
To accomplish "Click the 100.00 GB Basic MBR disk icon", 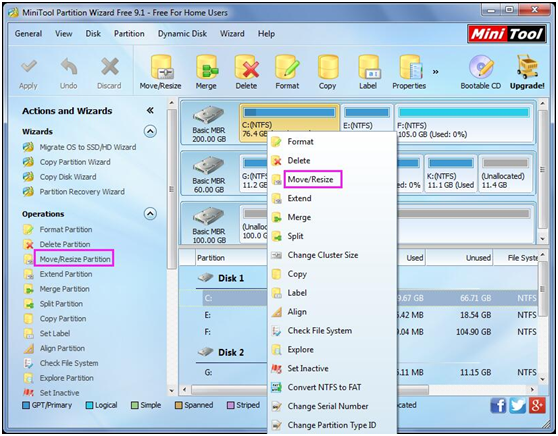I will (209, 216).
